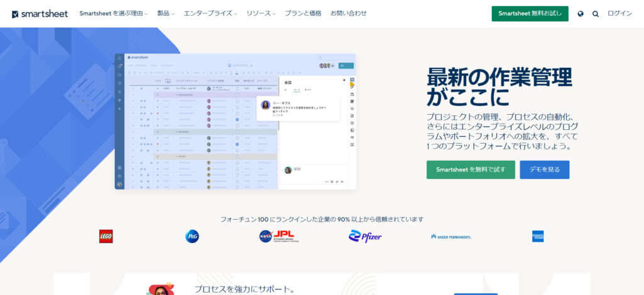Expand the 'リソース' dropdown menu
Screen dimensions: 644x295
coord(261,14)
